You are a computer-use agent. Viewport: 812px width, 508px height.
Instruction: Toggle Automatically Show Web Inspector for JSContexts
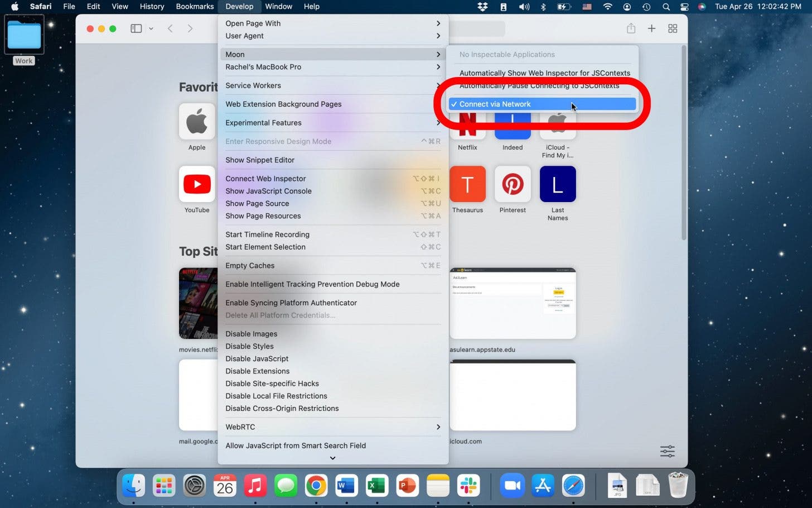click(x=544, y=73)
